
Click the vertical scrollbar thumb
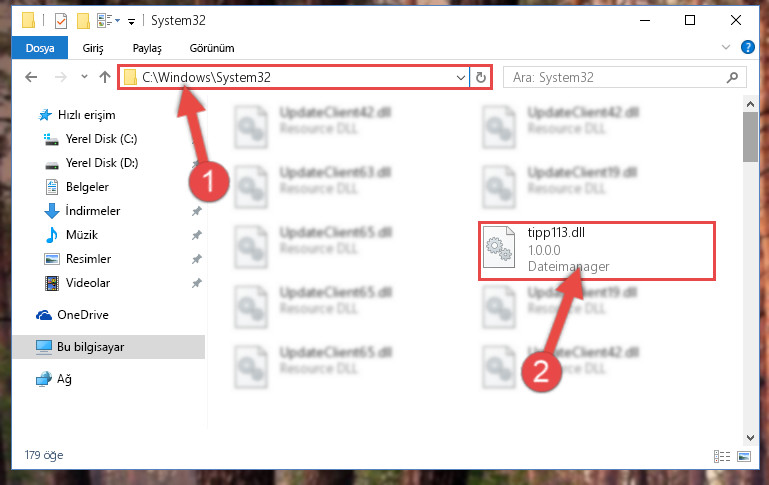(750, 137)
